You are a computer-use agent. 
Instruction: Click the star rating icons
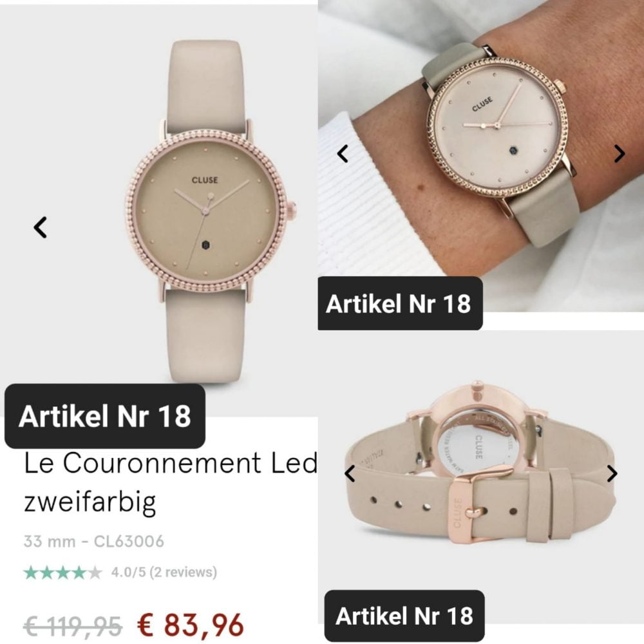(62, 572)
